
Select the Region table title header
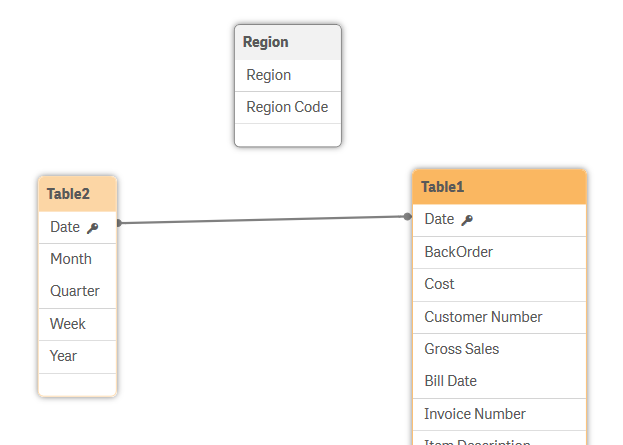coord(287,42)
